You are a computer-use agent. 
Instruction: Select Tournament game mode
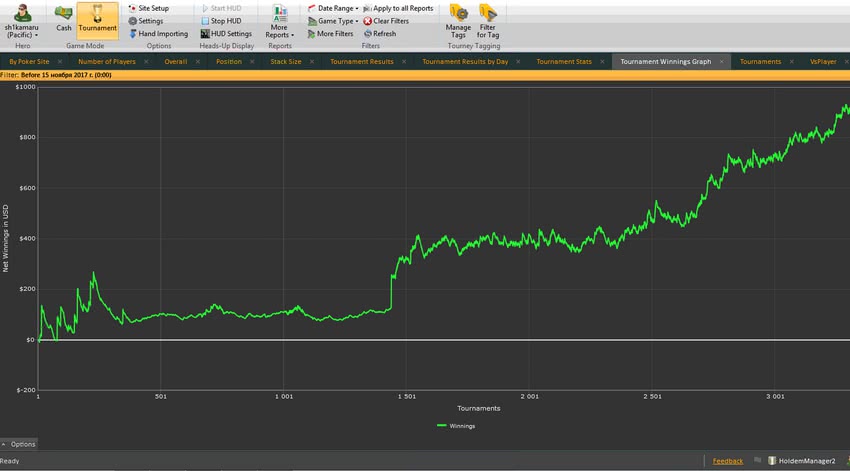[x=98, y=21]
